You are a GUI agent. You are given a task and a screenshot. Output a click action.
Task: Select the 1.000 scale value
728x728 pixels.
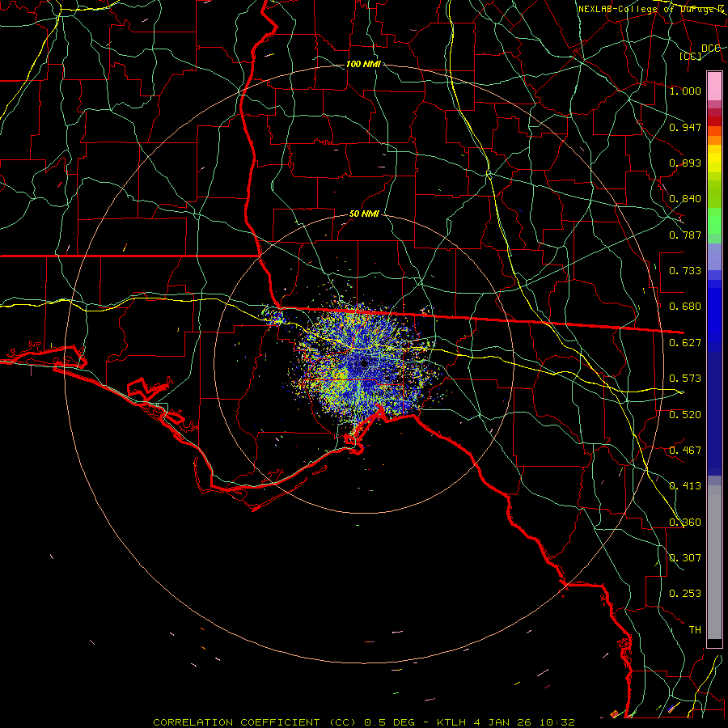pos(685,91)
